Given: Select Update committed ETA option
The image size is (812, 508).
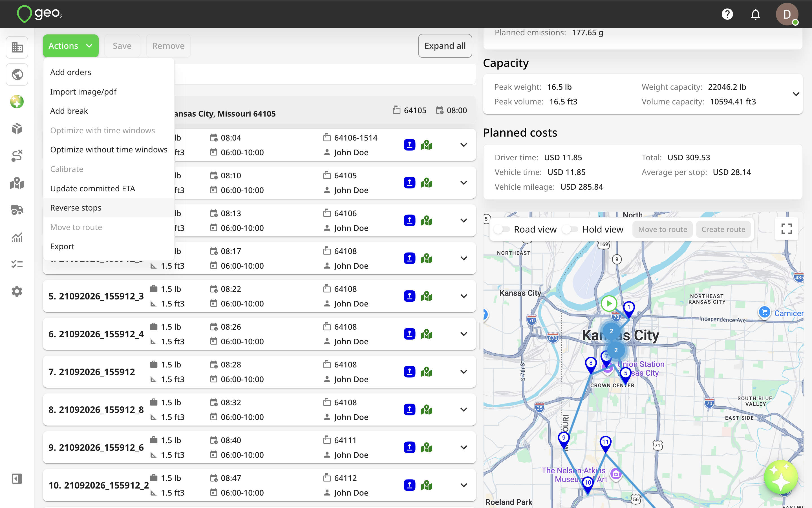Looking at the screenshot, I should [x=109, y=189].
